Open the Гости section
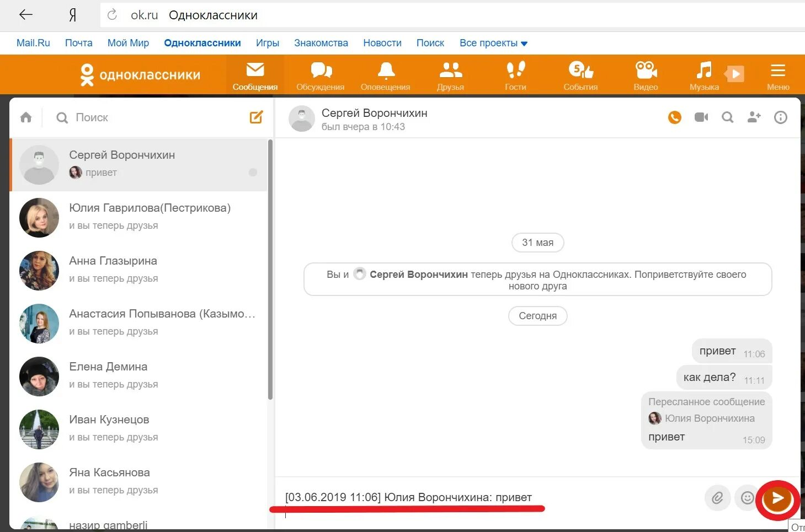The width and height of the screenshot is (805, 532). point(515,76)
